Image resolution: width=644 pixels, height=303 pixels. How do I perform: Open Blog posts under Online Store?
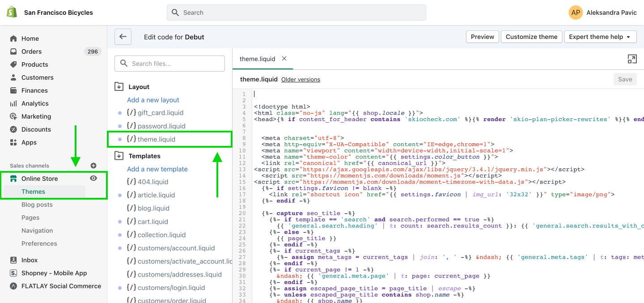click(37, 205)
